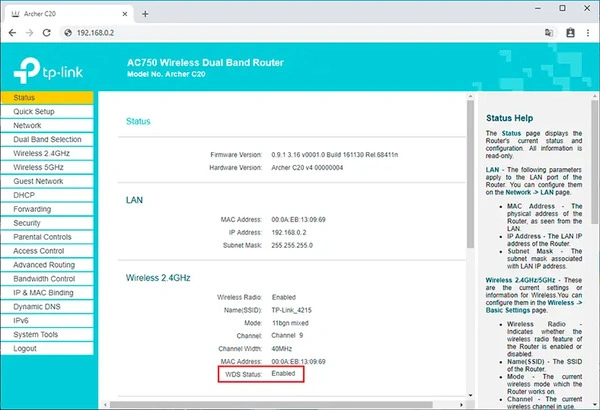This screenshot has height=410, width=600.
Task: Select the Archer C20 browser tab
Action: 69,14
